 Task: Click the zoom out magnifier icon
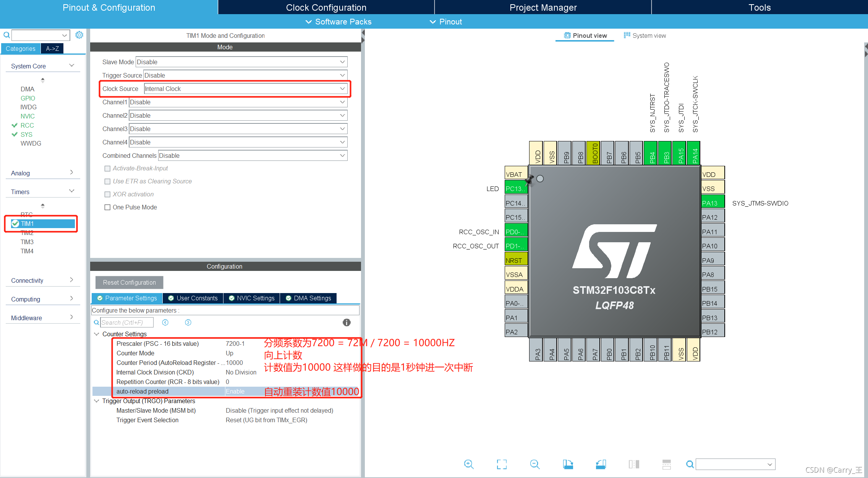pos(535,464)
